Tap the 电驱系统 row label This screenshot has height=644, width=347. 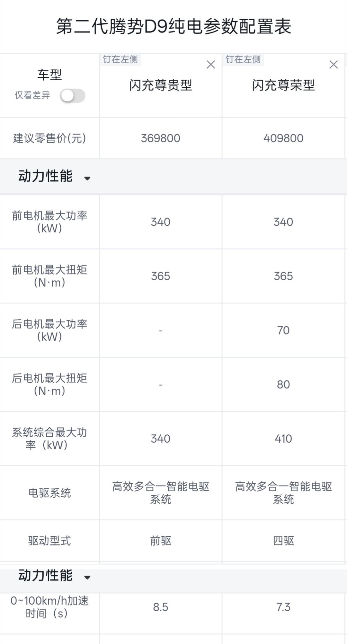49,493
